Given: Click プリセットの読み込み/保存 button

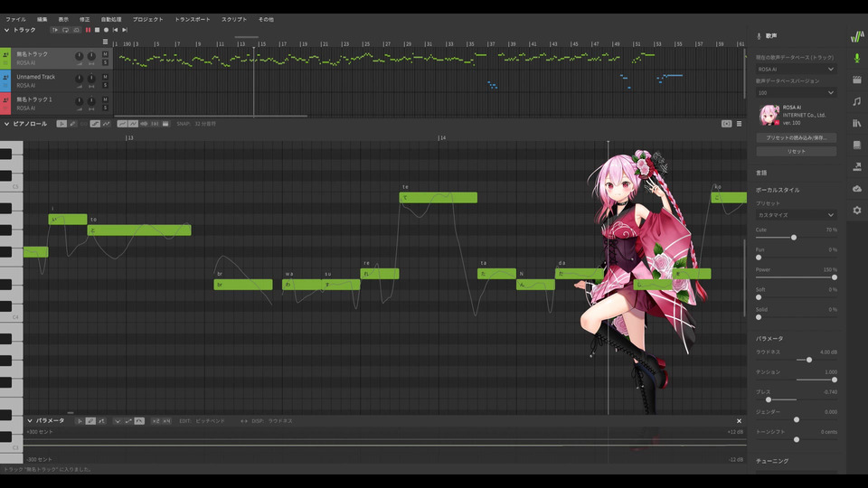Looking at the screenshot, I should point(796,137).
